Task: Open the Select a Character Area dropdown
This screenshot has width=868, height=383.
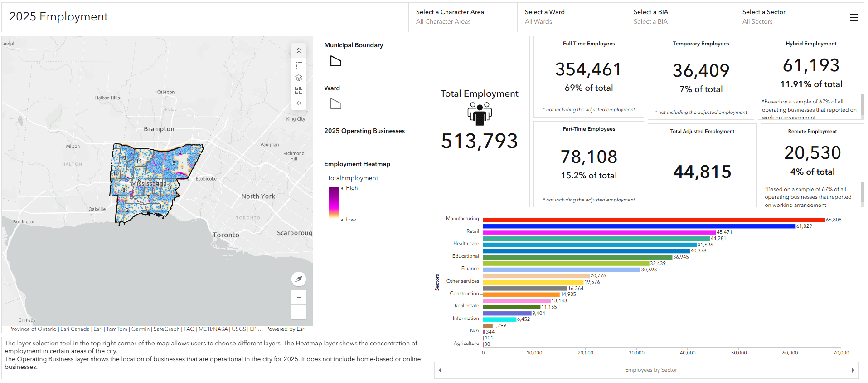Action: click(x=463, y=17)
